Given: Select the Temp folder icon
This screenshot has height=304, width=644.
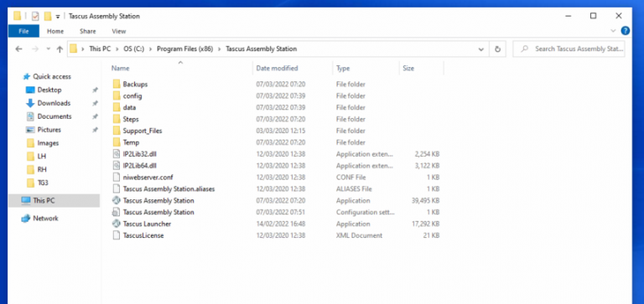Looking at the screenshot, I should pyautogui.click(x=117, y=142).
